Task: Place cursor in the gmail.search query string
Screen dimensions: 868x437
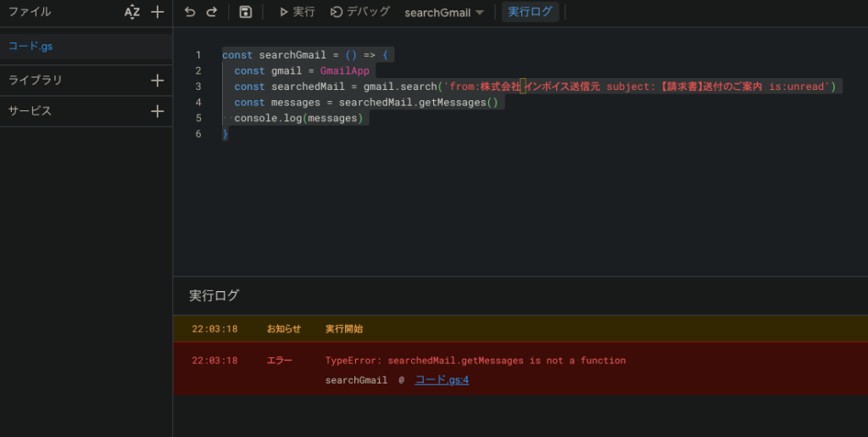Action: 636,87
